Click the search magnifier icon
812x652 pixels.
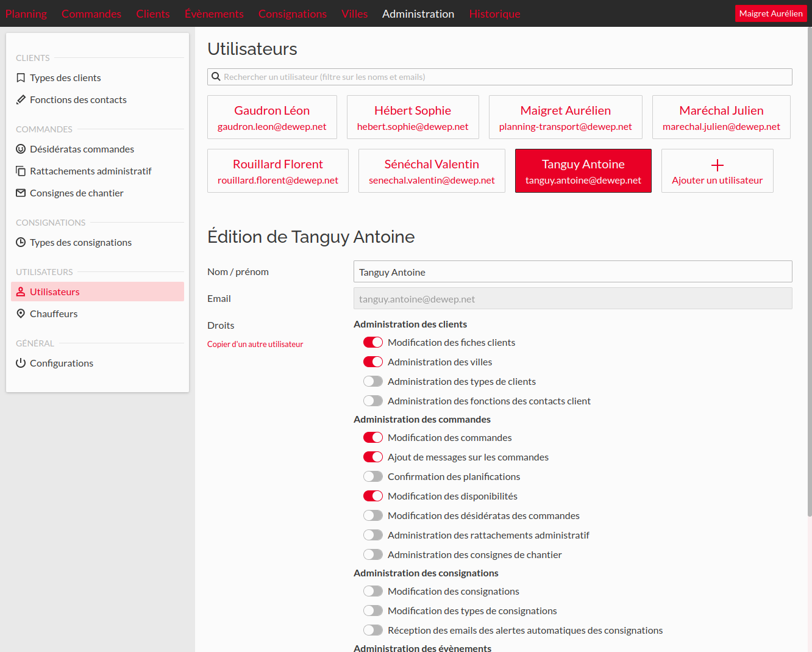click(216, 76)
